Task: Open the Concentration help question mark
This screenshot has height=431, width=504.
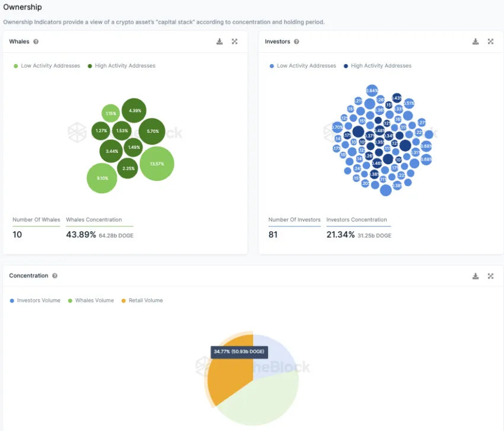Action: (x=55, y=276)
